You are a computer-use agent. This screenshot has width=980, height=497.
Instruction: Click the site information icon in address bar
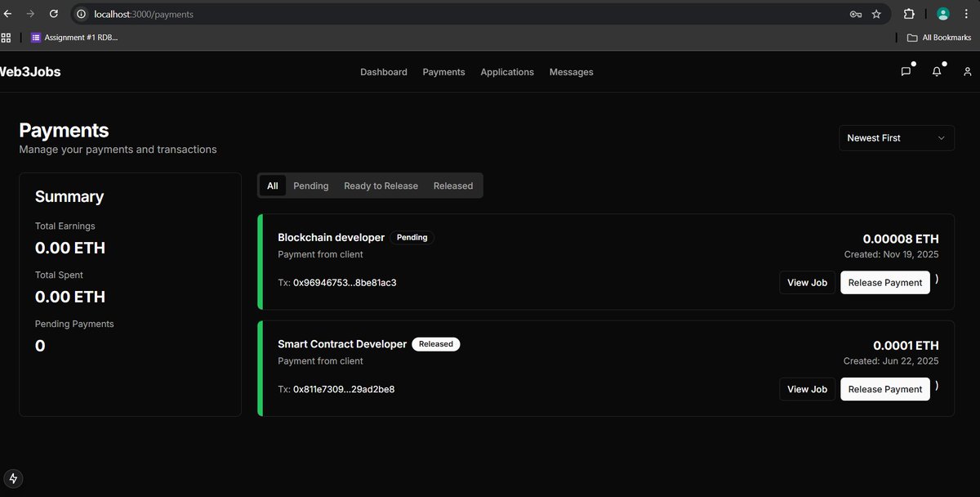(80, 14)
